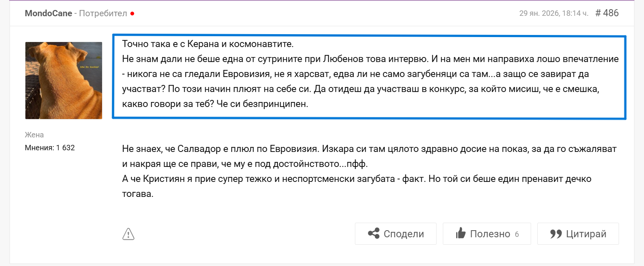The width and height of the screenshot is (644, 266).
Task: Click the red status dot after Потребител
Action: pyautogui.click(x=132, y=13)
